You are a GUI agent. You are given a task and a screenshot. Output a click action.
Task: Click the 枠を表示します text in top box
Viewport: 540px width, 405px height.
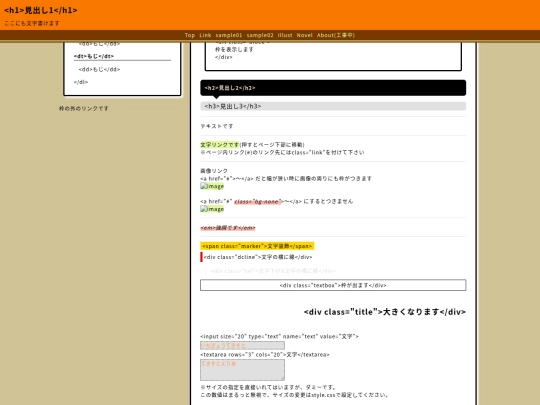pos(234,50)
